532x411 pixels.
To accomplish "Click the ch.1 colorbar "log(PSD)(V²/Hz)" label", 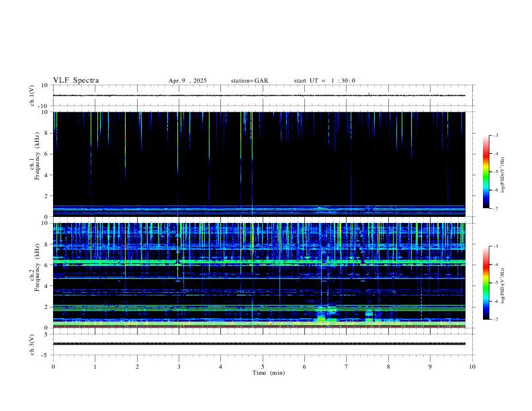I will pyautogui.click(x=502, y=175).
